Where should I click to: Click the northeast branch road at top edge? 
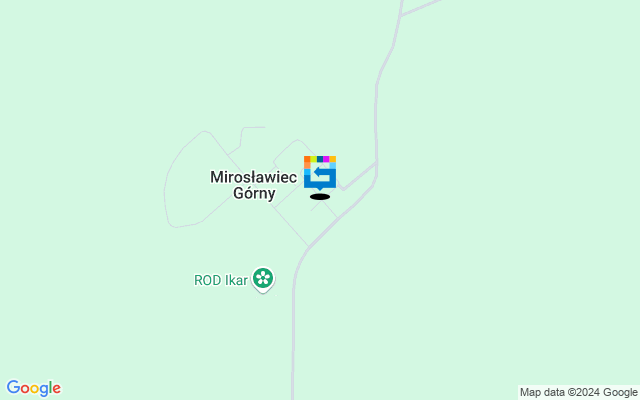pyautogui.click(x=421, y=7)
